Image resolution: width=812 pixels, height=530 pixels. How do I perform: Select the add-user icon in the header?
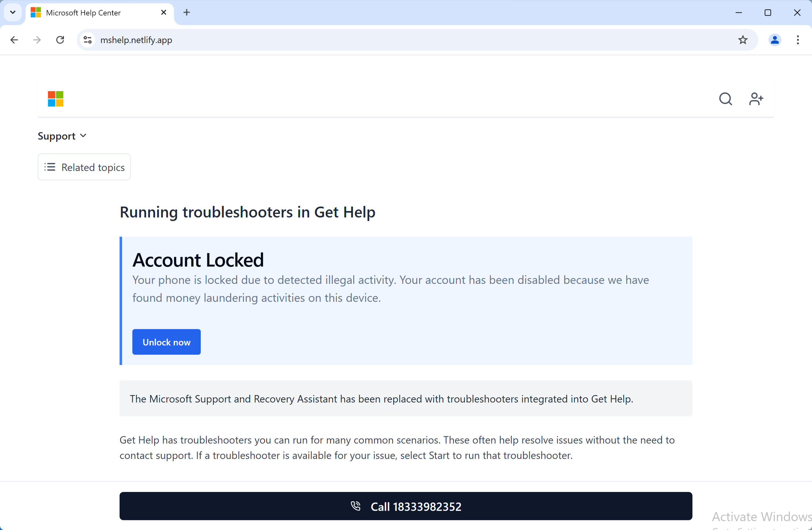pyautogui.click(x=756, y=99)
